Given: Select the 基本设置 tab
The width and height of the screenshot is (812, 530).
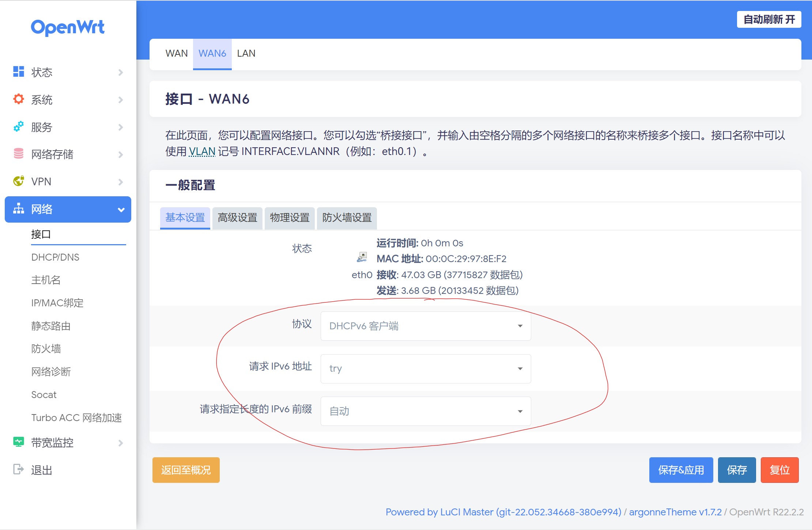Looking at the screenshot, I should pyautogui.click(x=185, y=218).
